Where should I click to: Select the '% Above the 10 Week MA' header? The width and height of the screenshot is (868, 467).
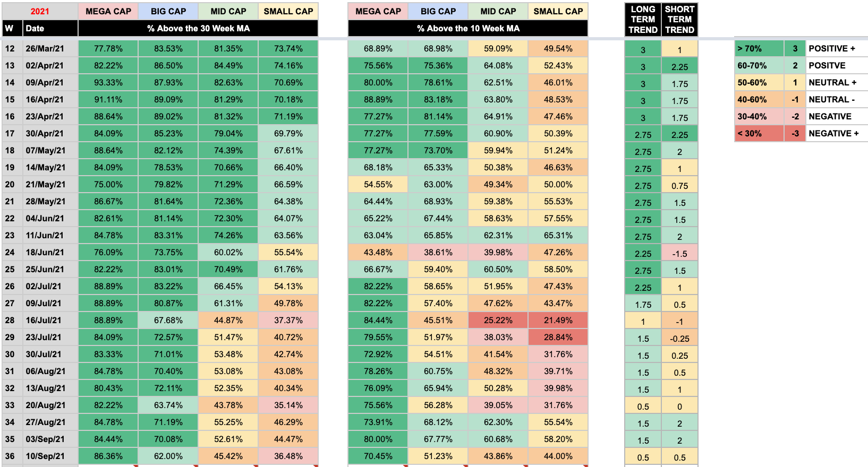pos(468,28)
